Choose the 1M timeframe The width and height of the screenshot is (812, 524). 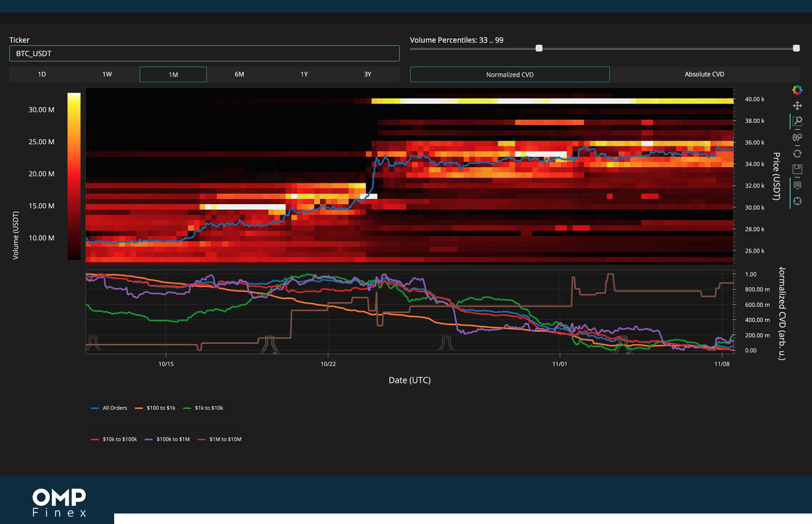173,74
